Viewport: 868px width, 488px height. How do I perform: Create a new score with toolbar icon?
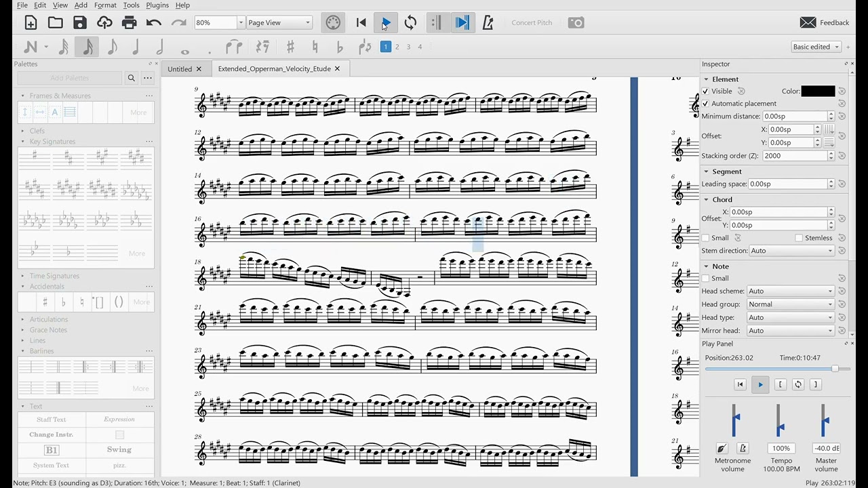tap(31, 22)
